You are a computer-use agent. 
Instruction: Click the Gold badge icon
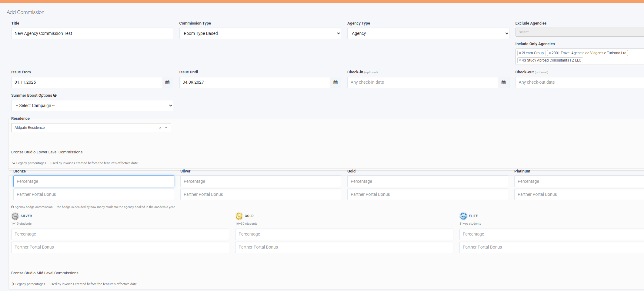pyautogui.click(x=239, y=216)
